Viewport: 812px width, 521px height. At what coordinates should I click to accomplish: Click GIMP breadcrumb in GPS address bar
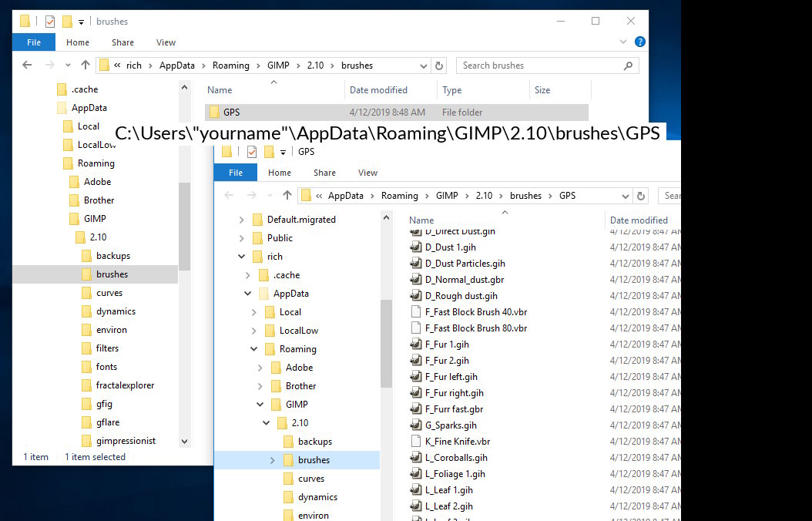[x=447, y=195]
